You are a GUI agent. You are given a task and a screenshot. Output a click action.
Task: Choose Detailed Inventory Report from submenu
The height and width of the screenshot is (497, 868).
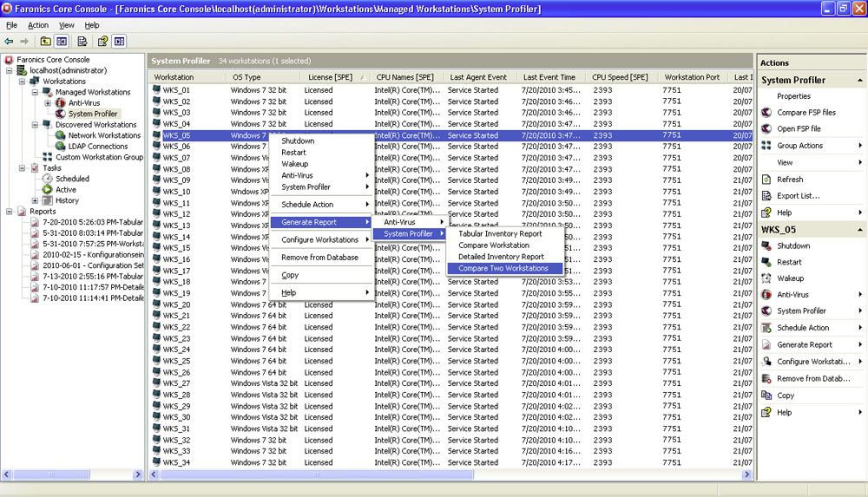pyautogui.click(x=501, y=257)
